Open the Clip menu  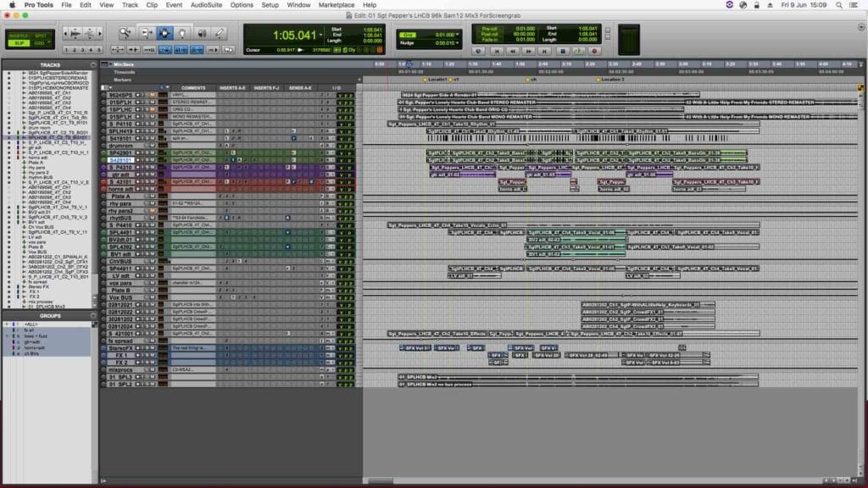[x=152, y=5]
